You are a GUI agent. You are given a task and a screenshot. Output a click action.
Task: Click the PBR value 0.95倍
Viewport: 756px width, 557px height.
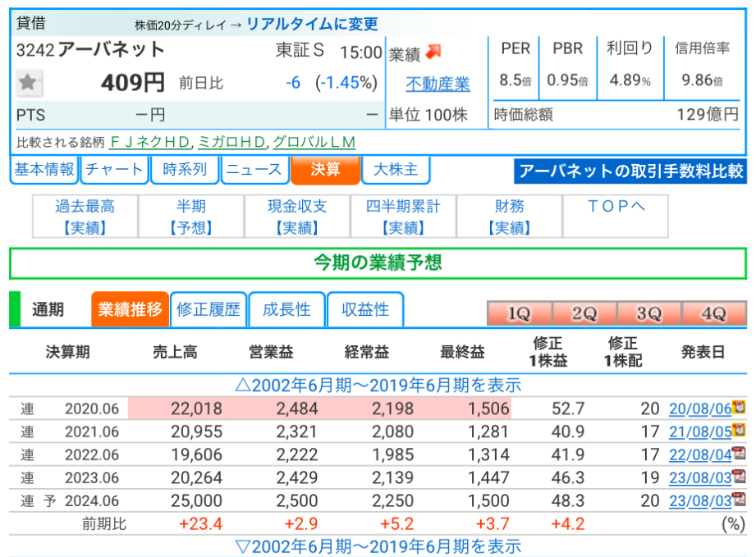(x=567, y=80)
